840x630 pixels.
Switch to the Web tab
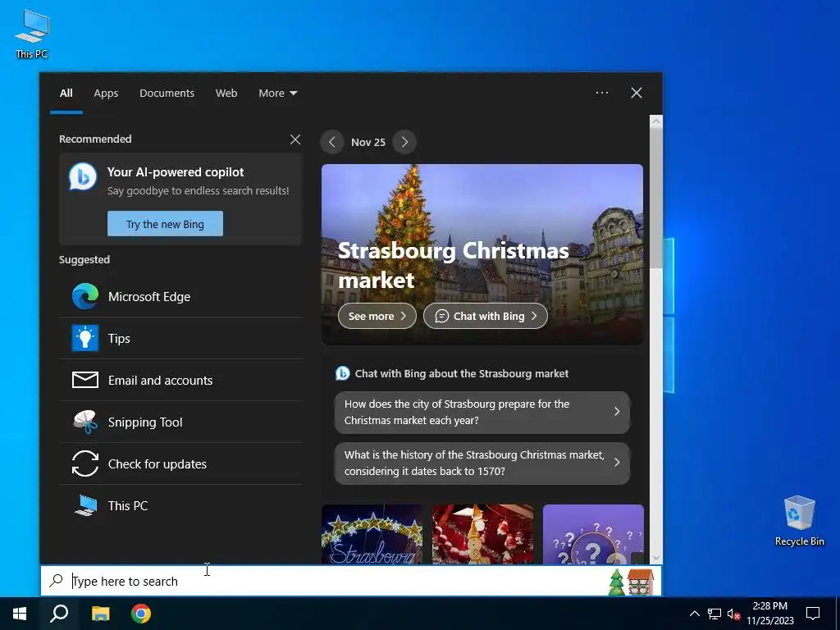pos(226,94)
